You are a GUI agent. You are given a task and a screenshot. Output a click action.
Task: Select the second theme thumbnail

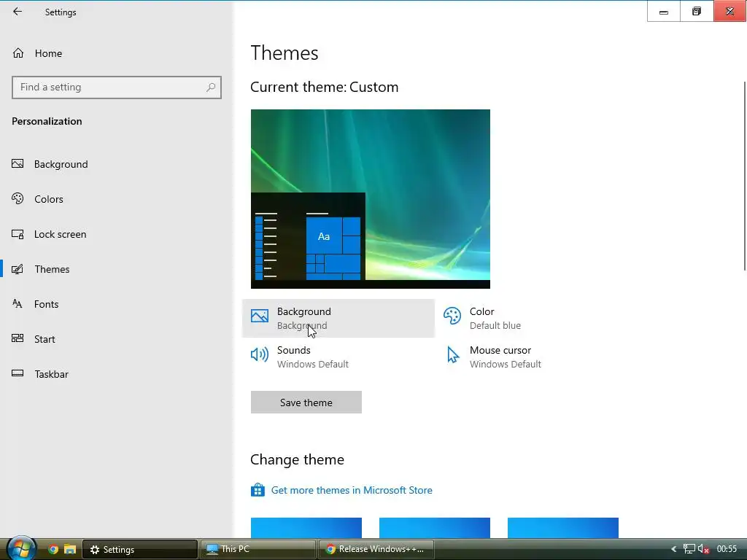435,528
